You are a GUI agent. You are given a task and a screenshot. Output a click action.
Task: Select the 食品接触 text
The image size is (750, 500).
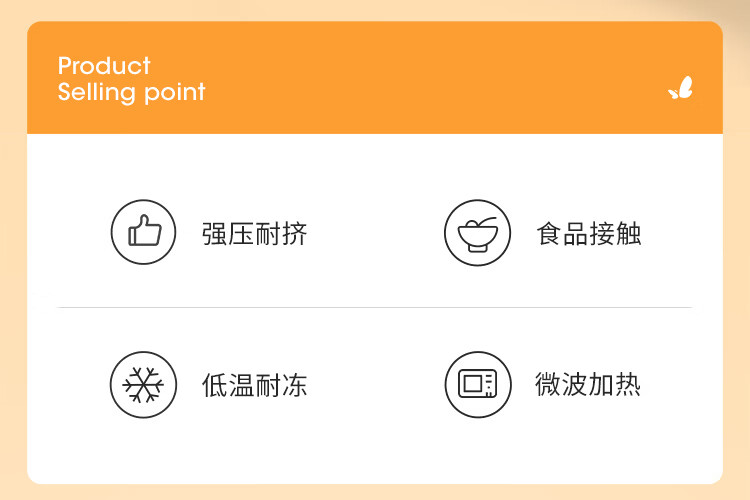(588, 234)
